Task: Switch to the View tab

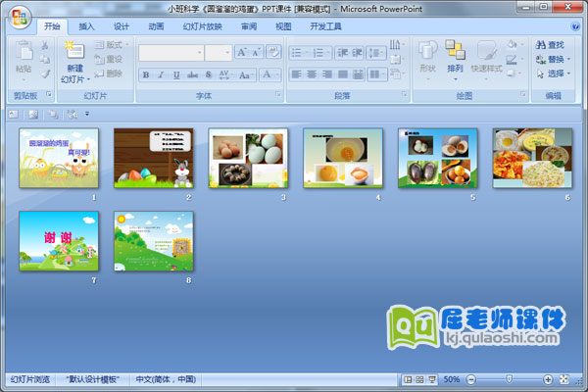Action: pos(283,26)
